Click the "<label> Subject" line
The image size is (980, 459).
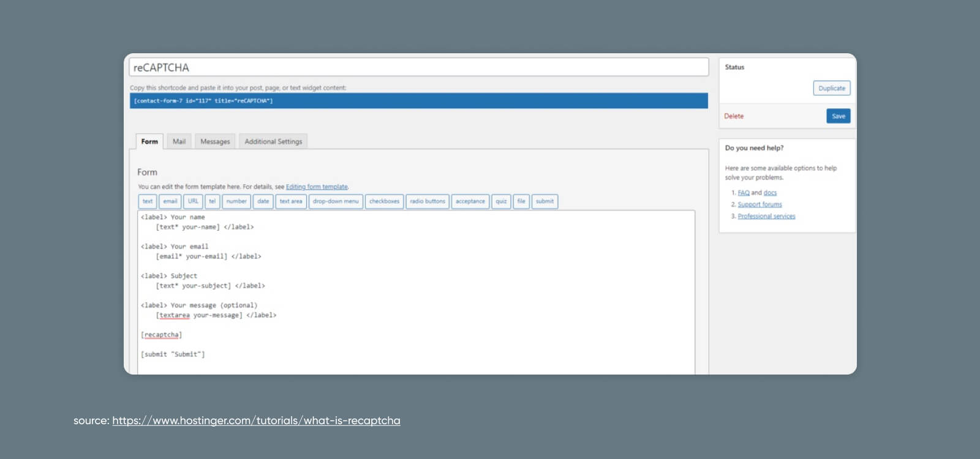point(169,276)
